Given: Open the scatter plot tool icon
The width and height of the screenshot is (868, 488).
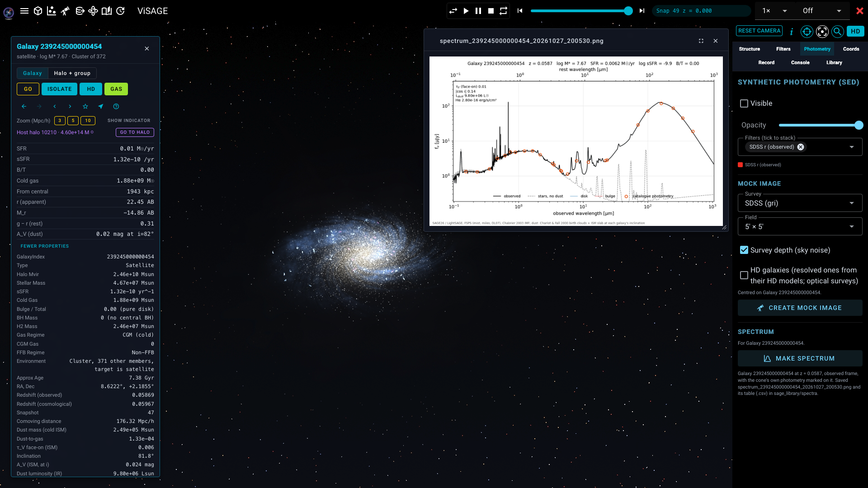Looking at the screenshot, I should point(52,11).
